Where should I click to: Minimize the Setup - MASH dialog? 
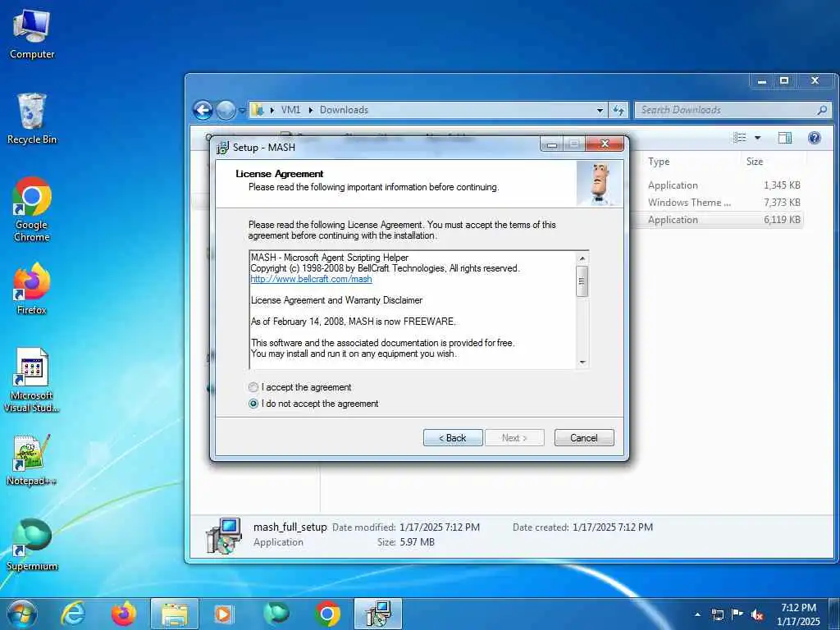552,144
